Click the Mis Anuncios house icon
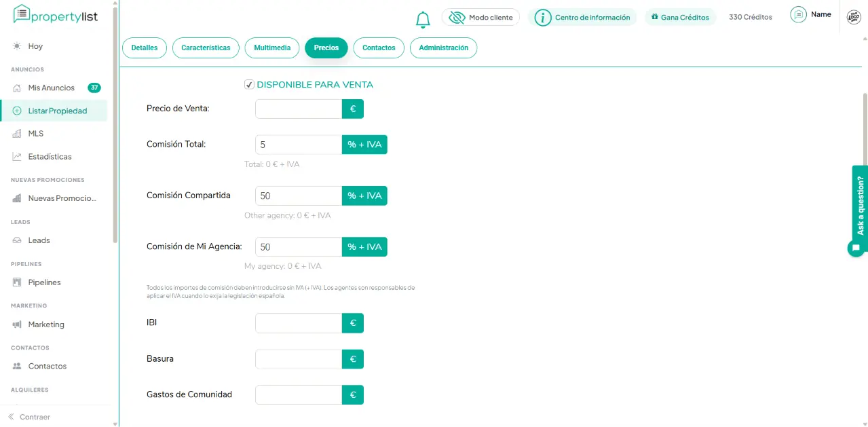Screen dimensions: 868x427 point(17,88)
